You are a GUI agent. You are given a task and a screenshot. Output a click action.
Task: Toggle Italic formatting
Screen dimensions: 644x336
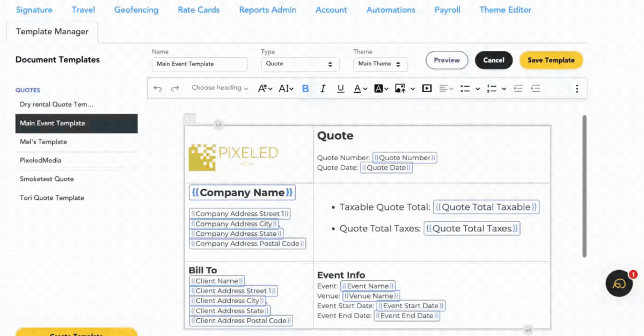click(323, 88)
